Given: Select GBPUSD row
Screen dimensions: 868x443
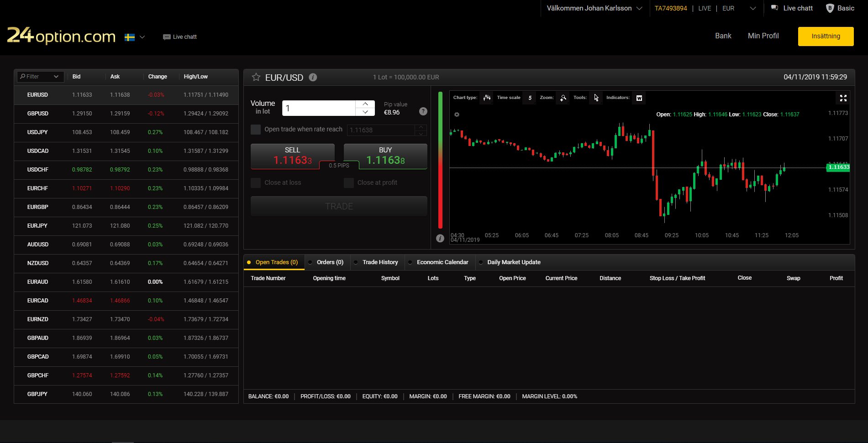Looking at the screenshot, I should (126, 114).
